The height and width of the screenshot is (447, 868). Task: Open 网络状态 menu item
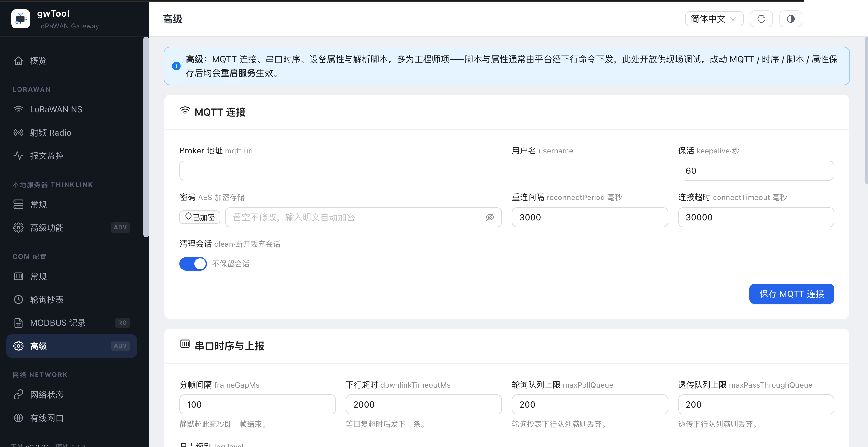click(71, 394)
